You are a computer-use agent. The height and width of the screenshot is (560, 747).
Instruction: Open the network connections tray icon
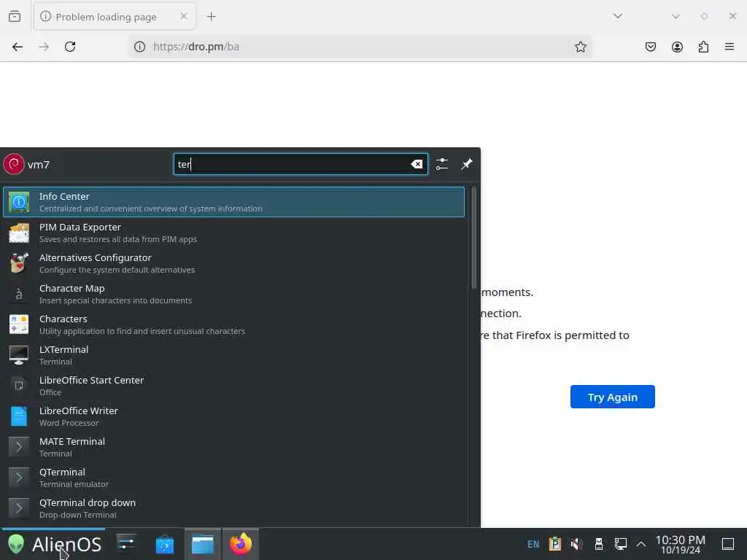coord(620,544)
